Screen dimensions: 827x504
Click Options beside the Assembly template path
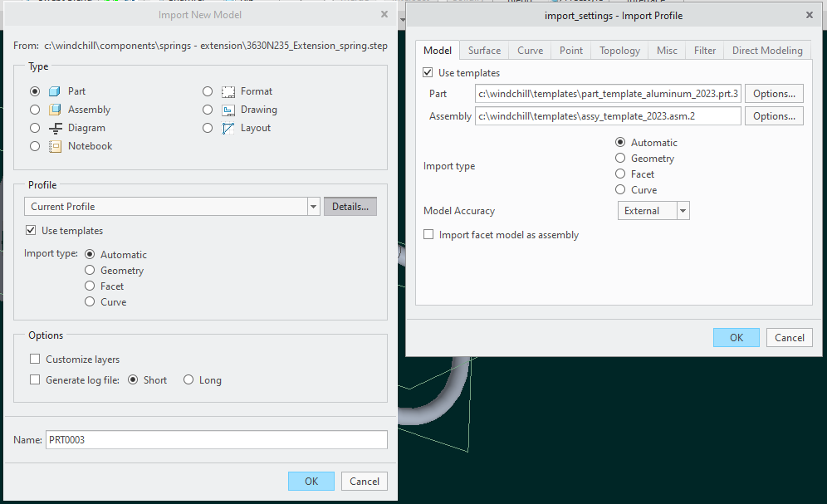pos(773,115)
